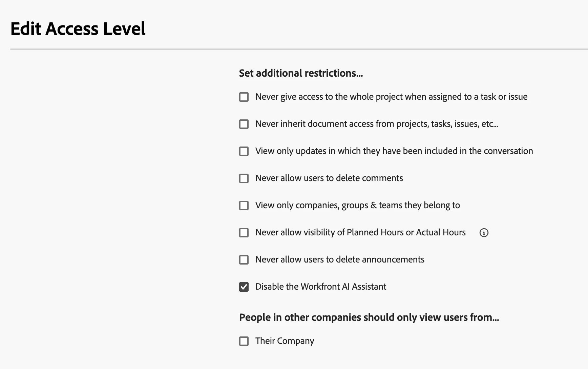The height and width of the screenshot is (369, 588).
Task: Click the 'Edit Access Level' page title
Action: [x=78, y=28]
